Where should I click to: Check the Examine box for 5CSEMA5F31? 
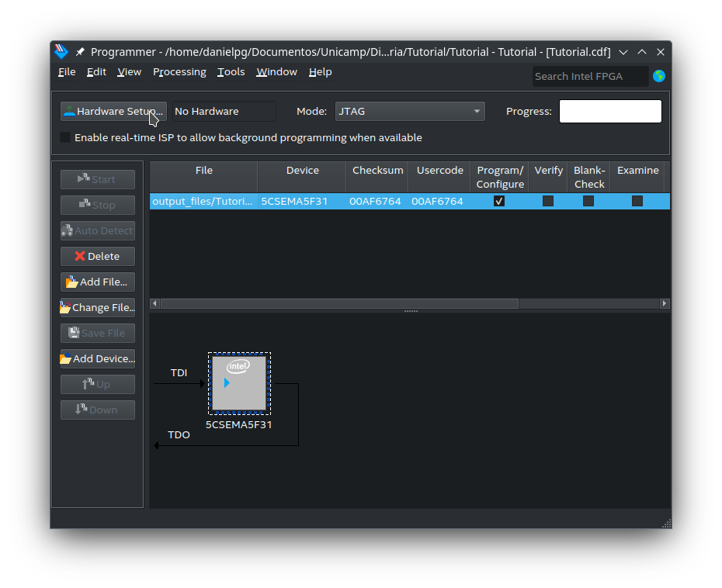pyautogui.click(x=637, y=201)
